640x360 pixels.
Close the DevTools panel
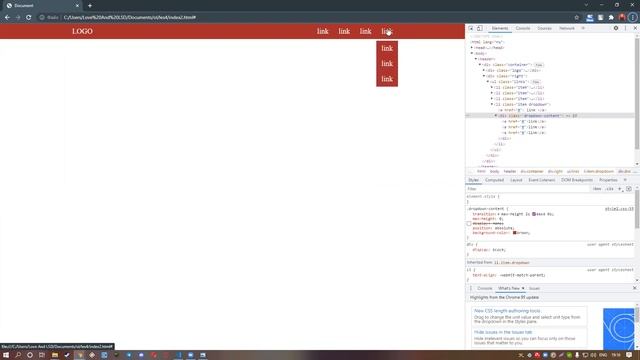point(635,28)
